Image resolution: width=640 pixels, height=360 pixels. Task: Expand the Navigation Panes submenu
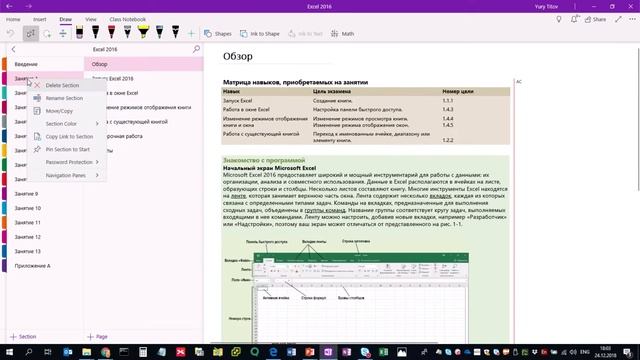point(67,175)
